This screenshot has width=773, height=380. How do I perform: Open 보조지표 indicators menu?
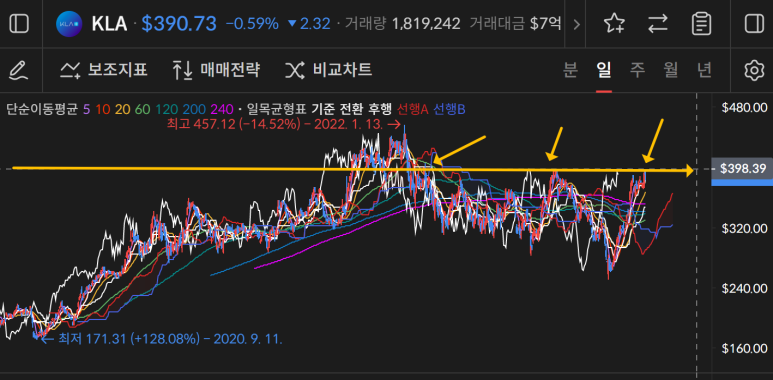coord(104,70)
